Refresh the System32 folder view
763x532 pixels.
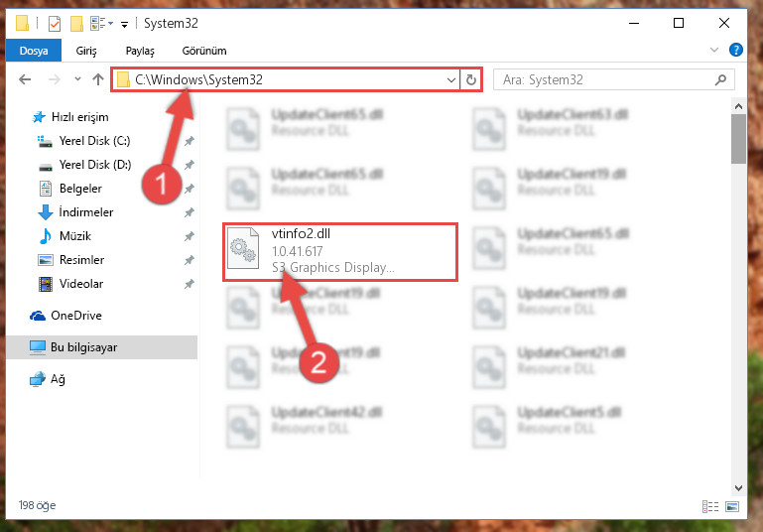pos(471,79)
